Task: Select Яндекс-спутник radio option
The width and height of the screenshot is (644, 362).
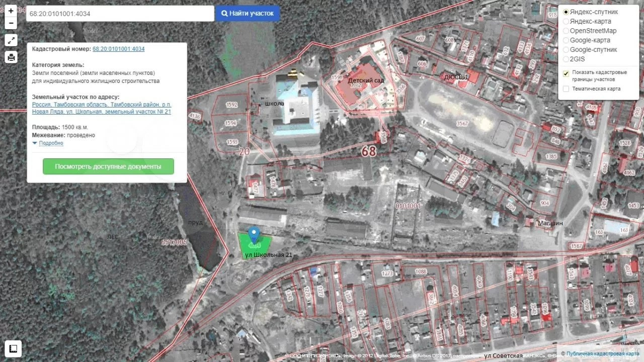Action: tap(566, 12)
